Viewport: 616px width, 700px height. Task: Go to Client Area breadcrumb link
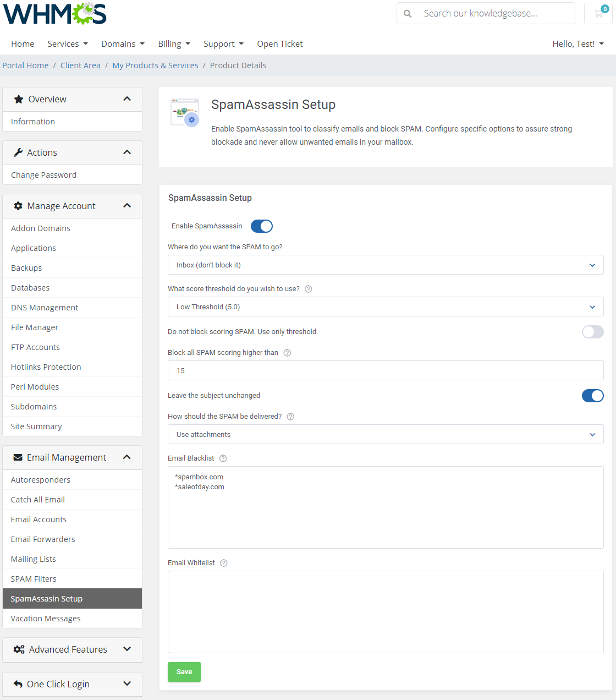(x=80, y=65)
